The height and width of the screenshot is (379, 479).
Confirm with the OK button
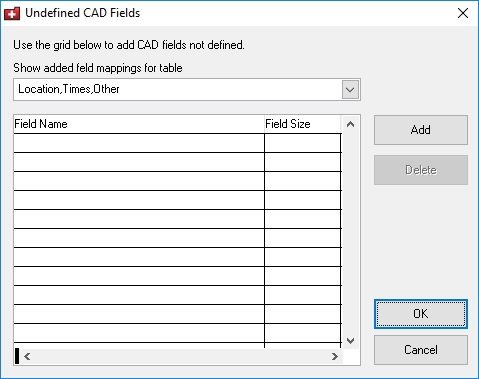(x=421, y=314)
